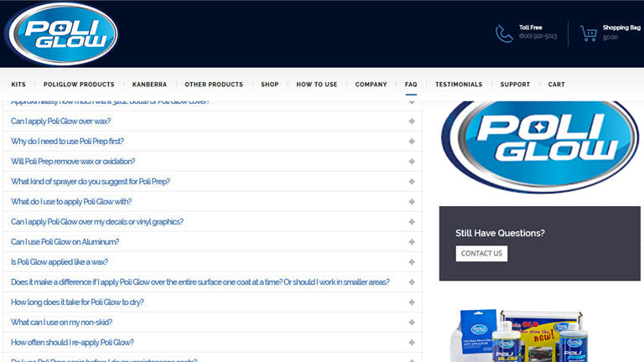Expand the 'one coat at a time' question
The width and height of the screenshot is (644, 362).
(213, 282)
